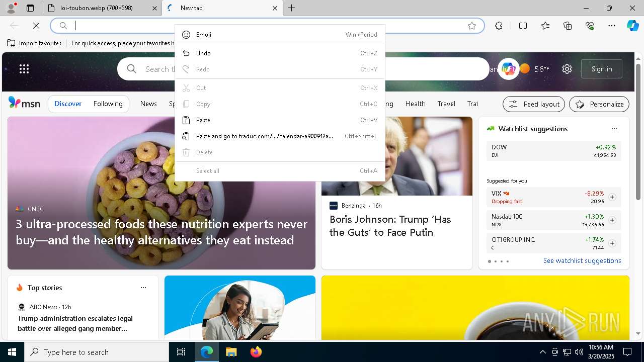Image resolution: width=644 pixels, height=362 pixels.
Task: Add VIX to watchlist
Action: click(x=612, y=197)
